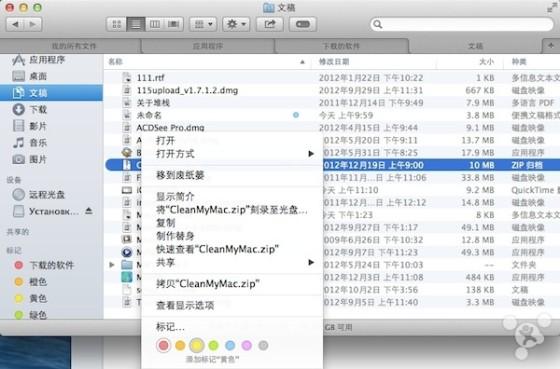Choose 快速查看"CleanMyMac.zip" menu item
560x369 pixels.
point(232,249)
